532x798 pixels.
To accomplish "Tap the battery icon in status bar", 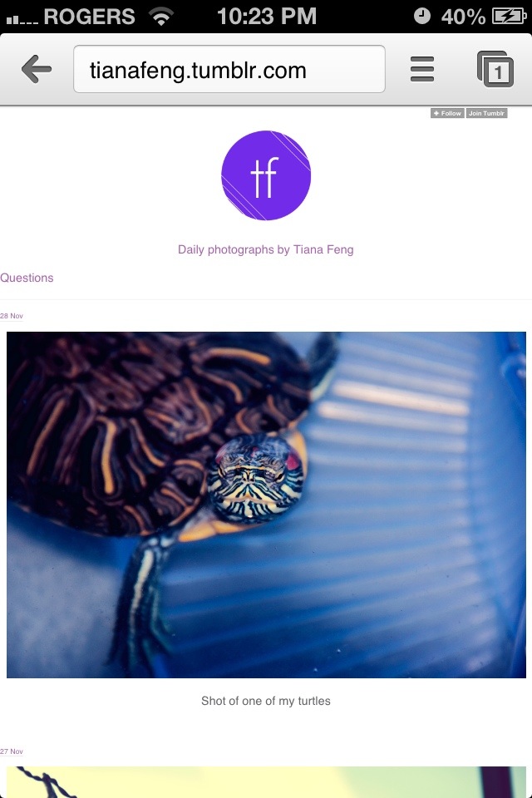I will pyautogui.click(x=509, y=17).
